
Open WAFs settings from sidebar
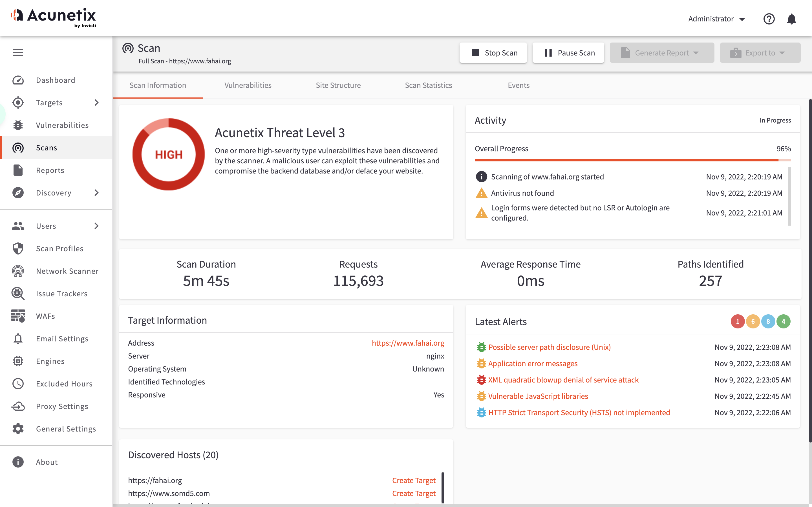coord(45,316)
